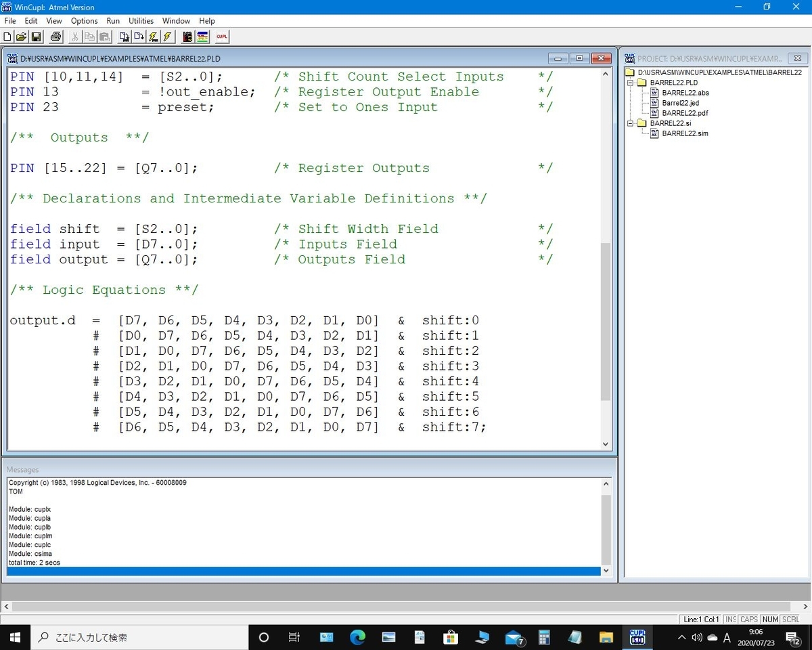Open File Explorer from the taskbar
812x650 pixels.
point(606,637)
